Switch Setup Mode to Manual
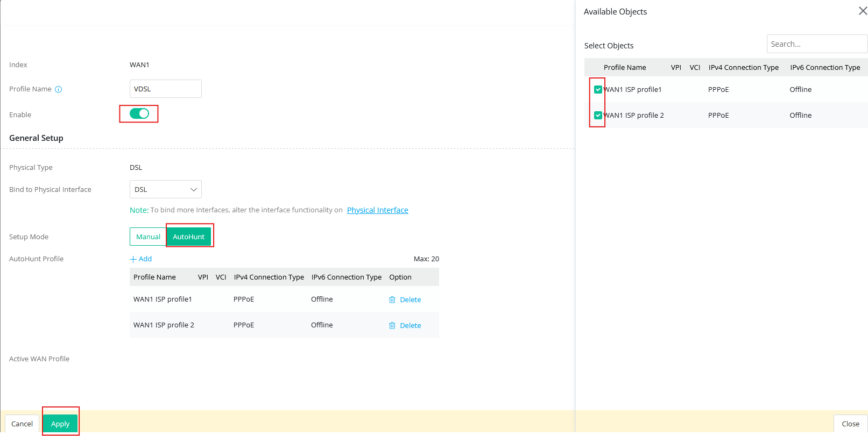Viewport: 868px width, 436px height. pos(148,237)
